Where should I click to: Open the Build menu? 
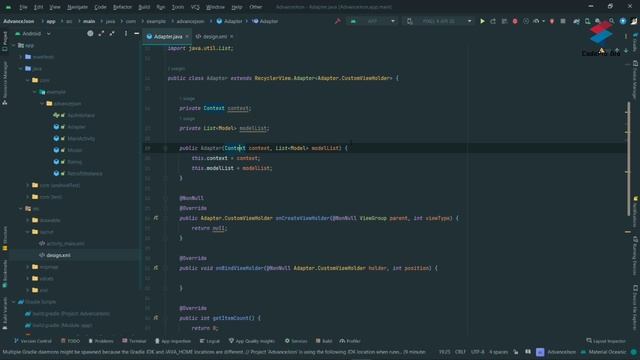click(144, 7)
